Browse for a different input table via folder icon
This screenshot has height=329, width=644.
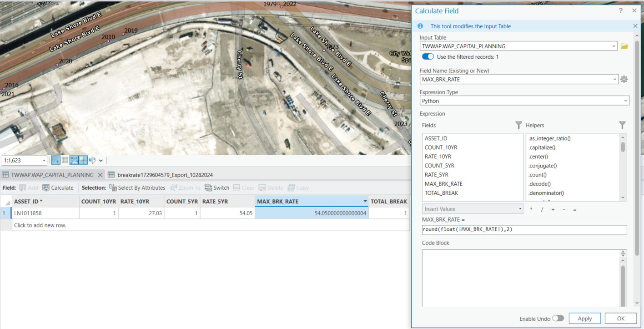coord(624,46)
